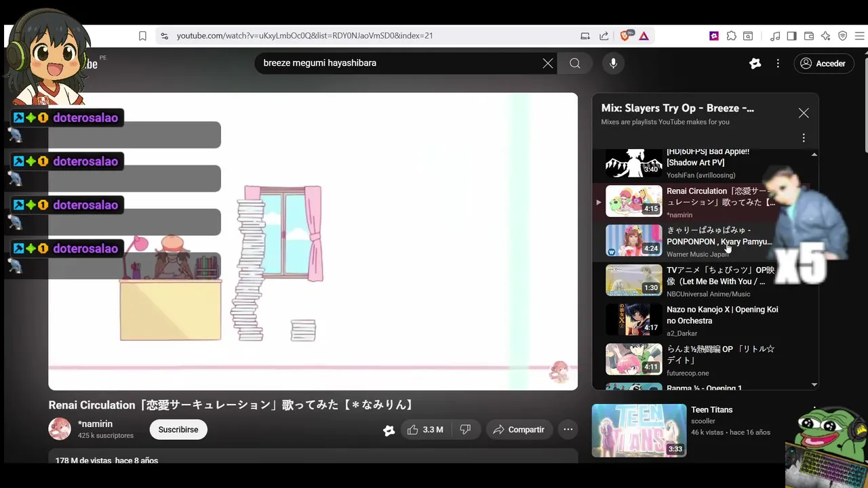Click the Compartir share button

pyautogui.click(x=519, y=430)
